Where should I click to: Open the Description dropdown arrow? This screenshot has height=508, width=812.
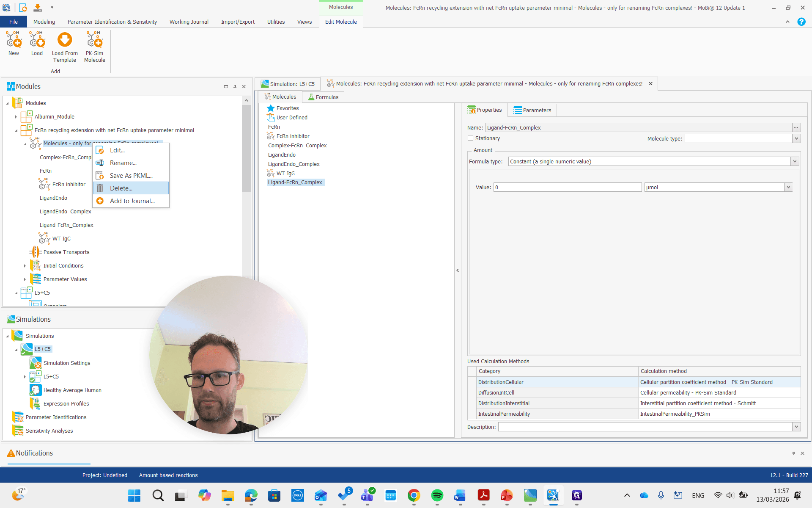pos(796,427)
